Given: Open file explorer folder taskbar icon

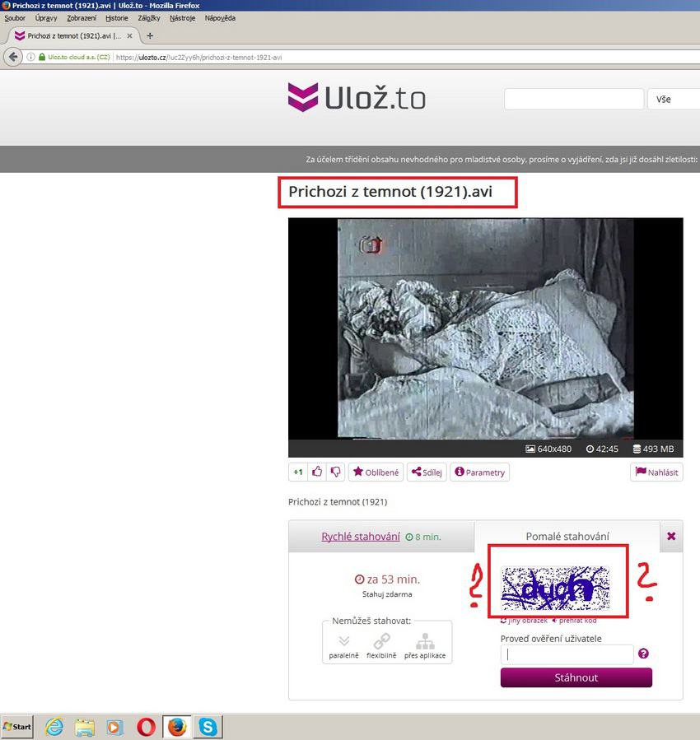Looking at the screenshot, I should click(x=85, y=727).
